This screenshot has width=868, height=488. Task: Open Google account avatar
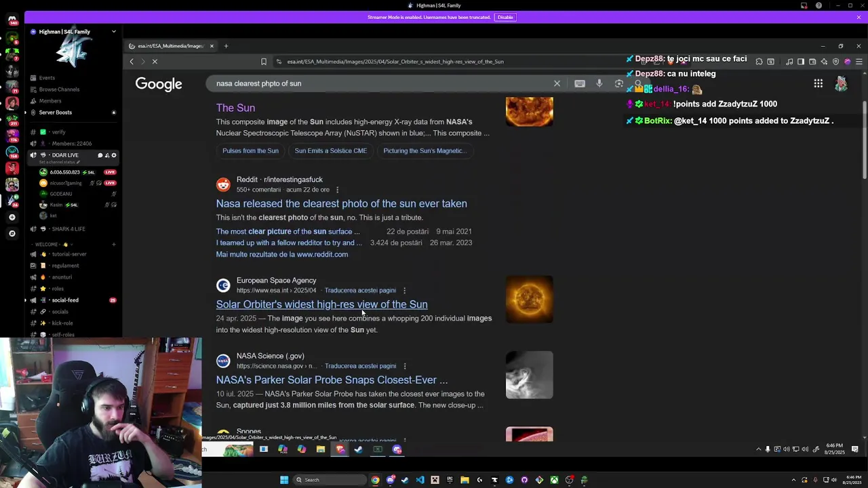(x=841, y=83)
